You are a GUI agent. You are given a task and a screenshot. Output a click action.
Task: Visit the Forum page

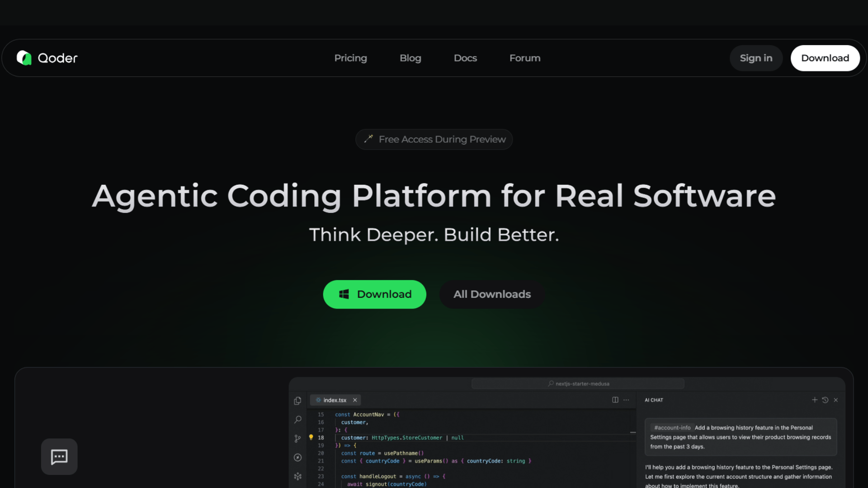(525, 58)
